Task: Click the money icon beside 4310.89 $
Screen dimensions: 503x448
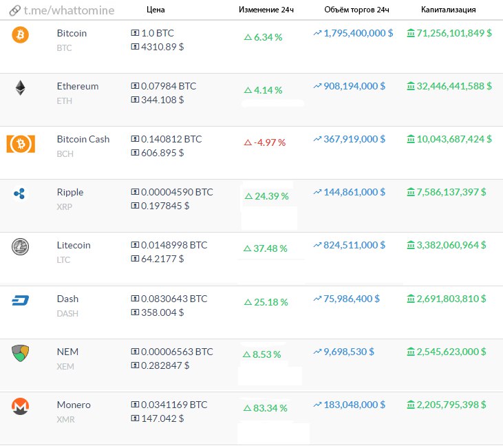Action: (135, 47)
